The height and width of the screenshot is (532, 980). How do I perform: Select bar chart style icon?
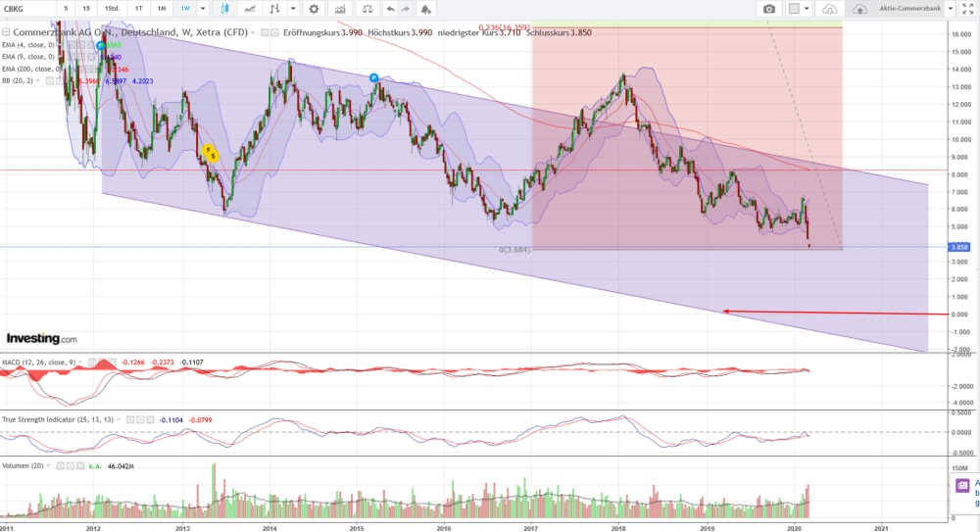tap(274, 9)
